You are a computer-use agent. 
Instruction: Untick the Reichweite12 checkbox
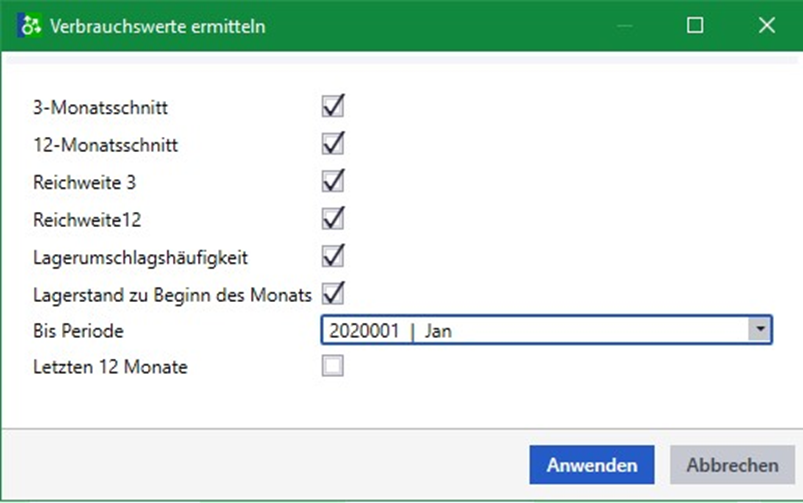point(333,218)
